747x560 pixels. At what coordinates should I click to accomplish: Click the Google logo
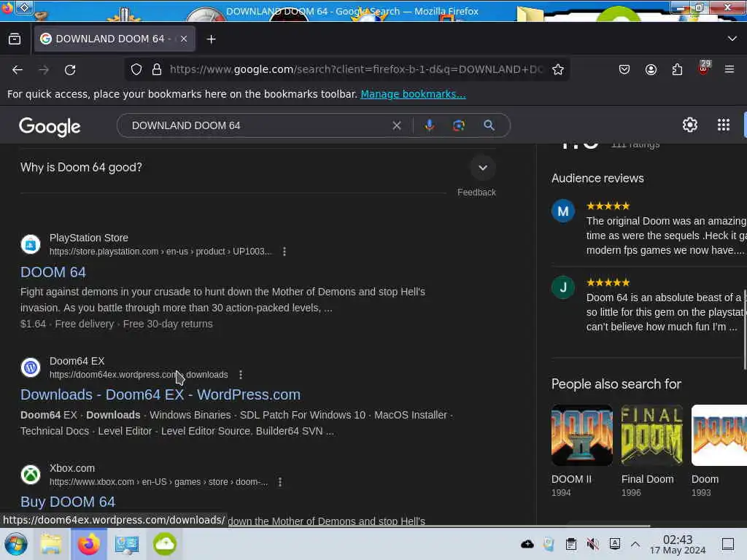pyautogui.click(x=50, y=126)
